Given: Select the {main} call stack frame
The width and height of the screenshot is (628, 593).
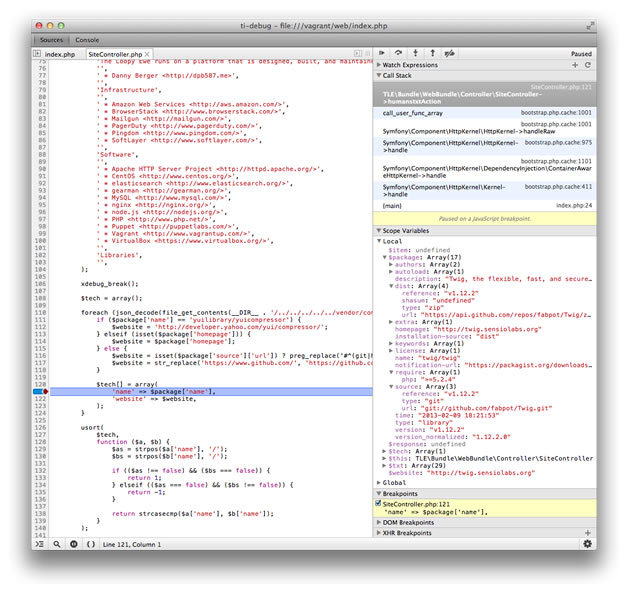Looking at the screenshot, I should coord(392,205).
